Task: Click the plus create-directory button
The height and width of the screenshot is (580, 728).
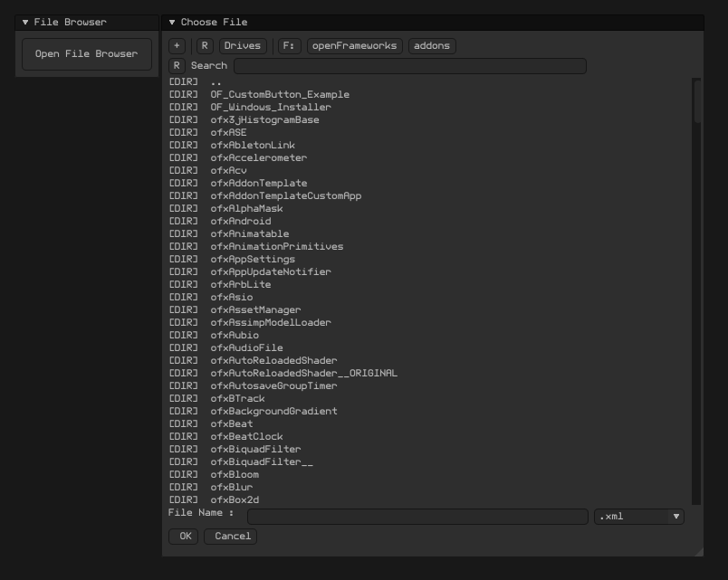Action: (x=177, y=46)
